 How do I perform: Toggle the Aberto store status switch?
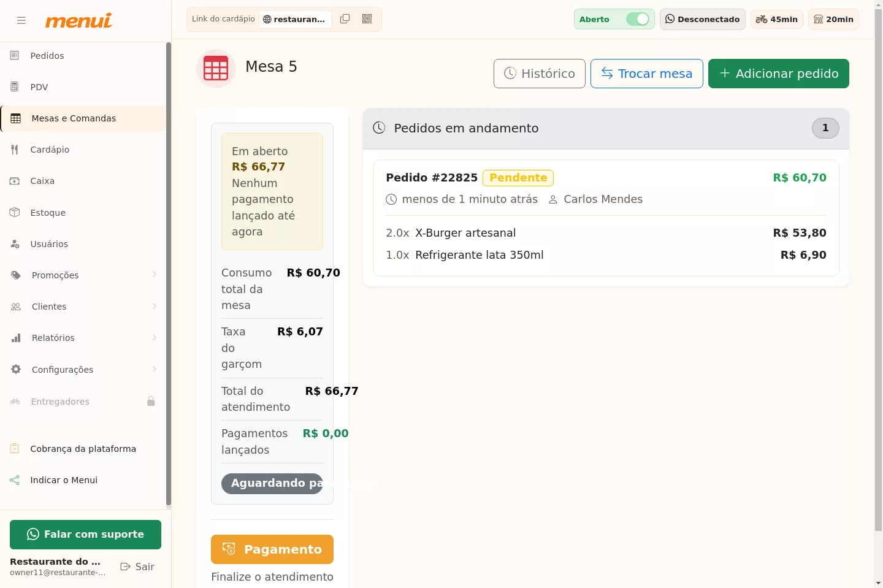638,19
